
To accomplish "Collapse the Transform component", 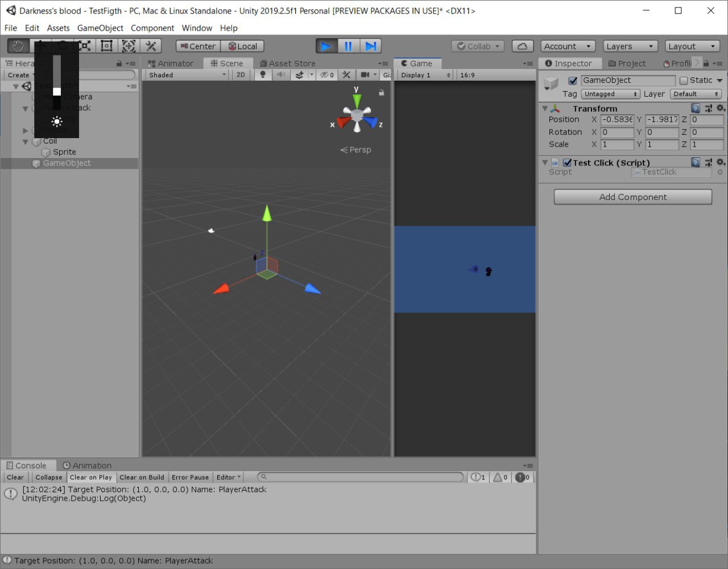I will [545, 108].
